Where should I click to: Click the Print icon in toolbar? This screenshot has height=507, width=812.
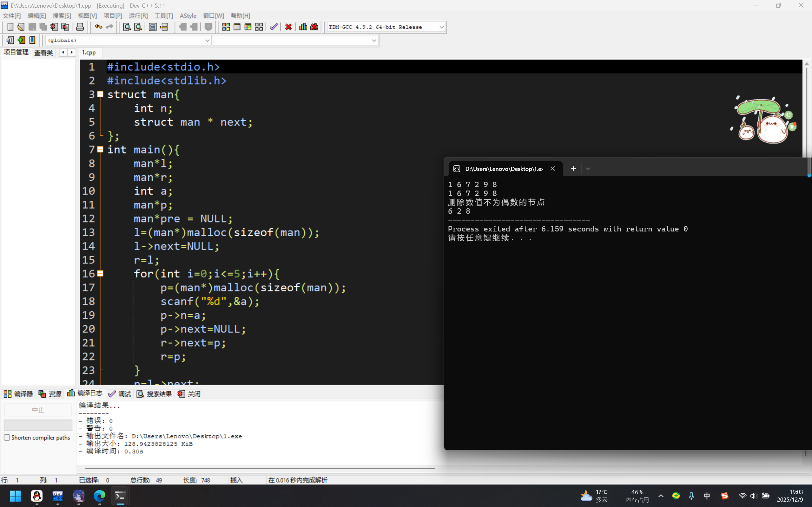click(x=80, y=27)
